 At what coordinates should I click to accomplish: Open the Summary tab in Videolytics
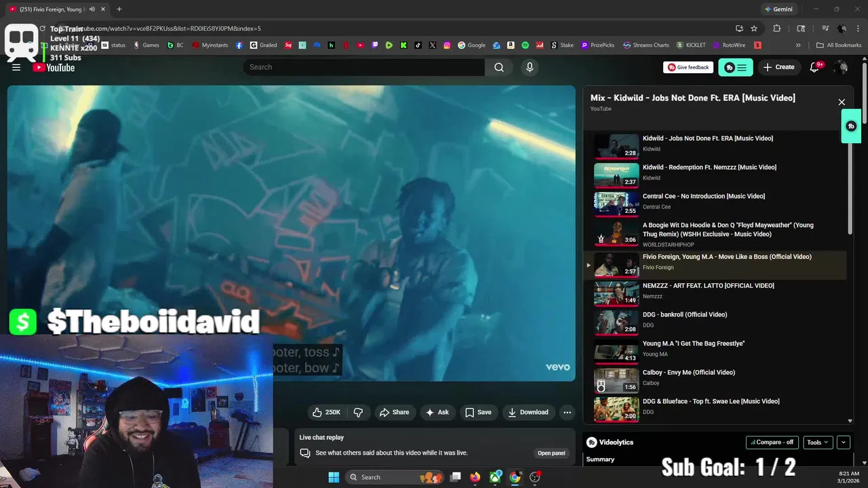click(x=600, y=460)
